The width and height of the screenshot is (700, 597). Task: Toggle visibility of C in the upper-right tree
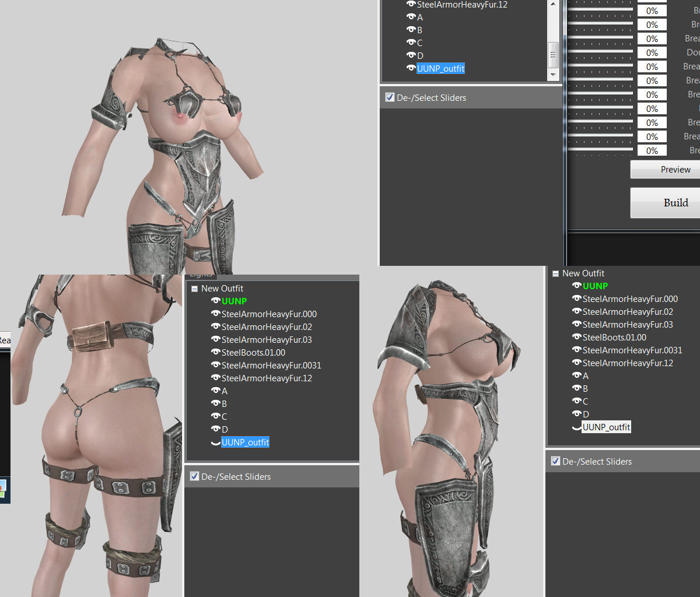(411, 43)
